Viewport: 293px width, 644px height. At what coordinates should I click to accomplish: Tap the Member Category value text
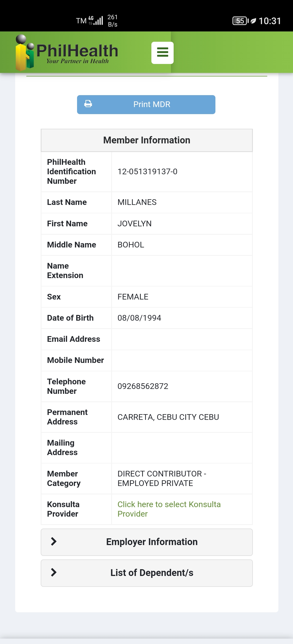162,478
